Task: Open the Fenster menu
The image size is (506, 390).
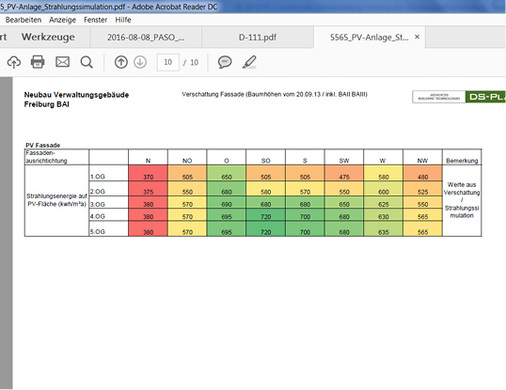Action: coord(95,20)
